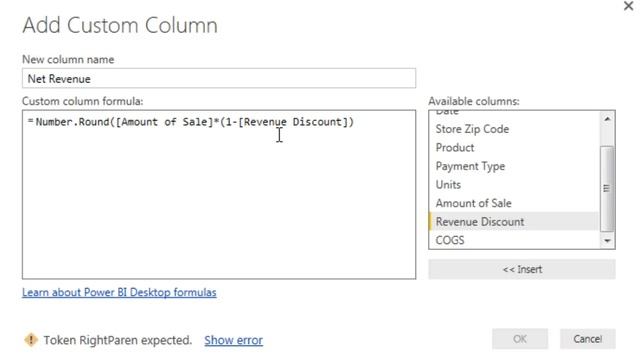Select Product in available columns

[514, 147]
